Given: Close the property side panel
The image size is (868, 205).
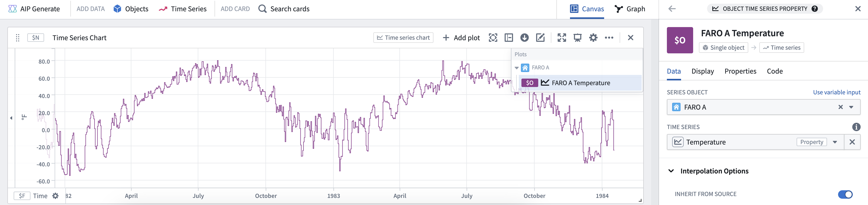Looking at the screenshot, I should click(x=858, y=9).
